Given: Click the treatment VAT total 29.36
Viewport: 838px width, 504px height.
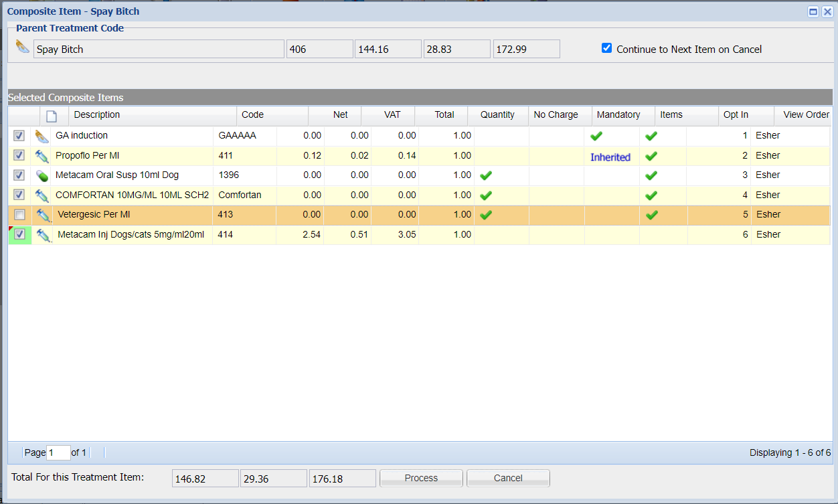Looking at the screenshot, I should pos(274,478).
